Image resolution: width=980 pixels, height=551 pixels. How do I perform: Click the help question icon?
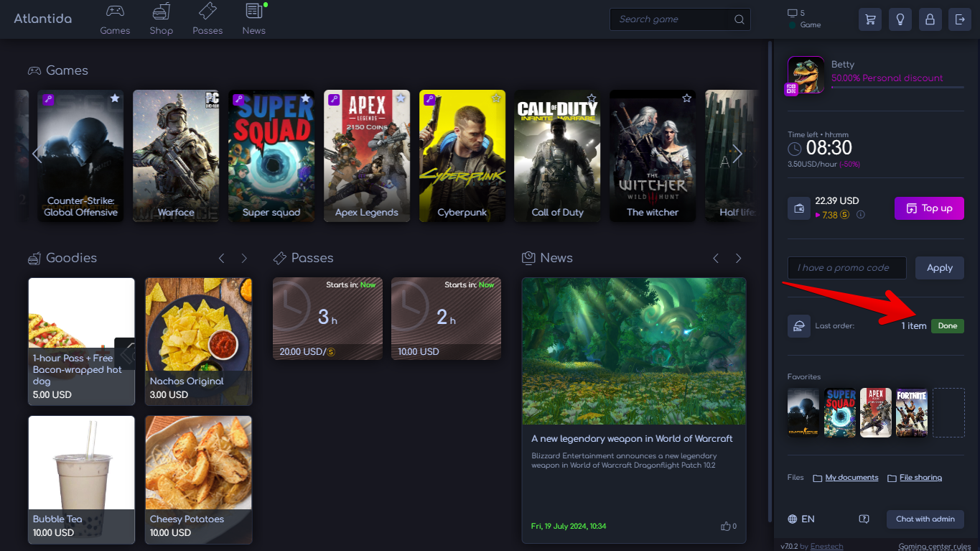864,519
